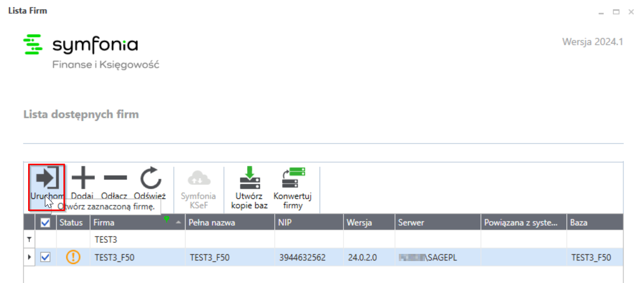Click the NIP filter field
The height and width of the screenshot is (283, 644).
click(309, 240)
